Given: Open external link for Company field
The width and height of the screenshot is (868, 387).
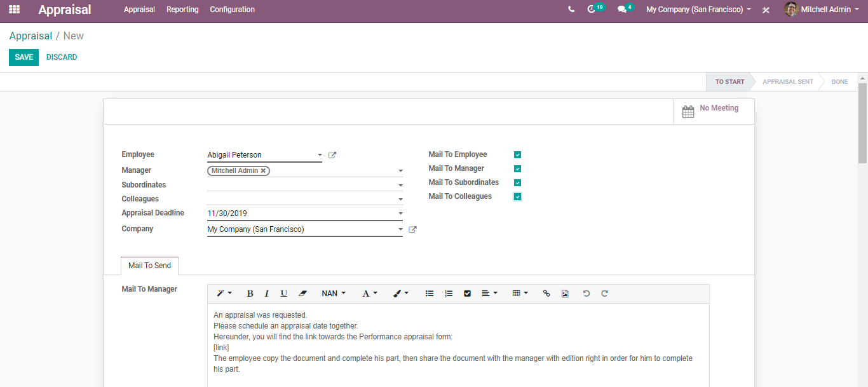Looking at the screenshot, I should (412, 229).
